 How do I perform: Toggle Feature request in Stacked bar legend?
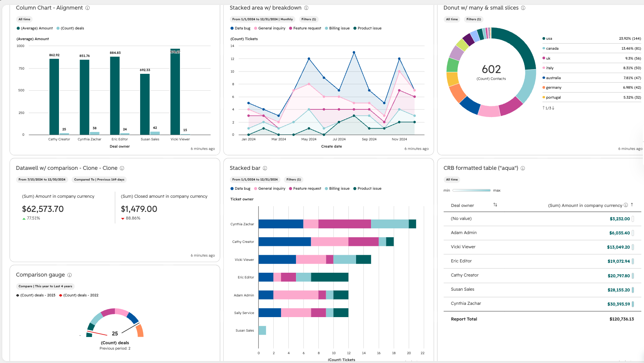(x=305, y=189)
